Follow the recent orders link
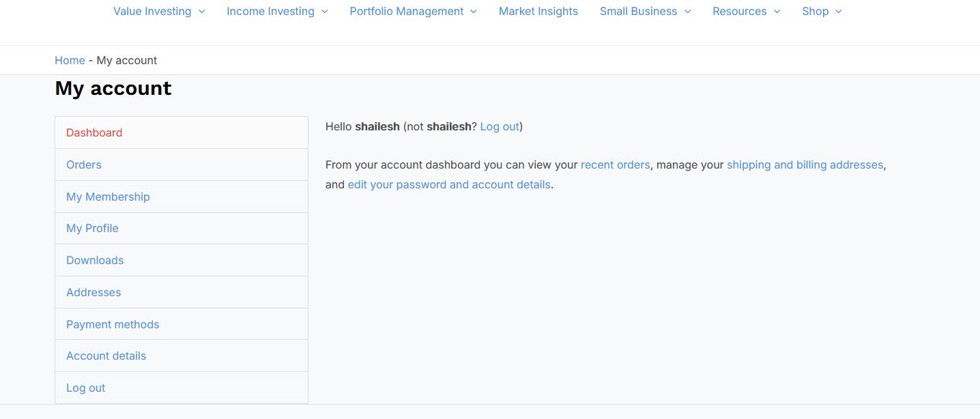The height and width of the screenshot is (419, 980). tap(615, 164)
